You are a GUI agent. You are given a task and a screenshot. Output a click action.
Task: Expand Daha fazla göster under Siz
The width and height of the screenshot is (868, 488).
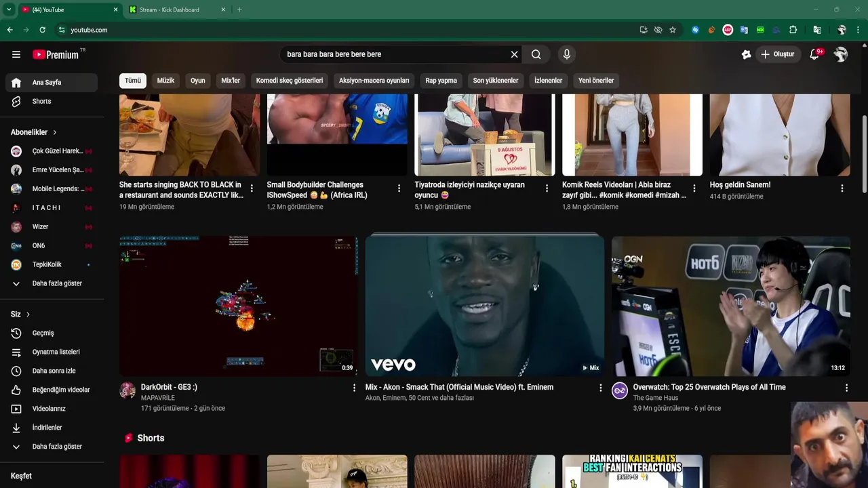pyautogui.click(x=52, y=447)
